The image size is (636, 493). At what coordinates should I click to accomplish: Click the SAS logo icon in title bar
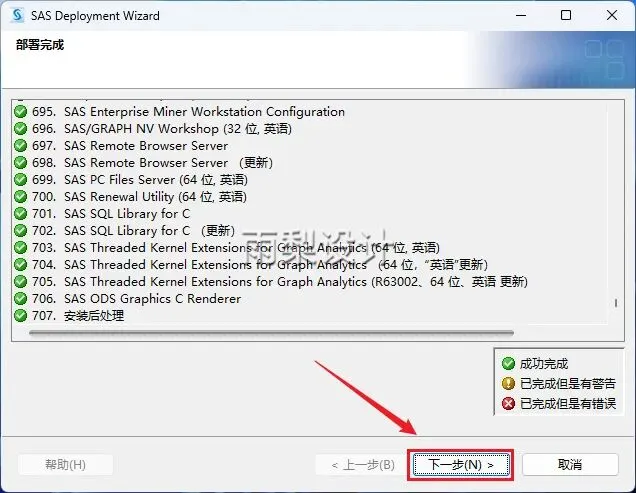(x=17, y=15)
